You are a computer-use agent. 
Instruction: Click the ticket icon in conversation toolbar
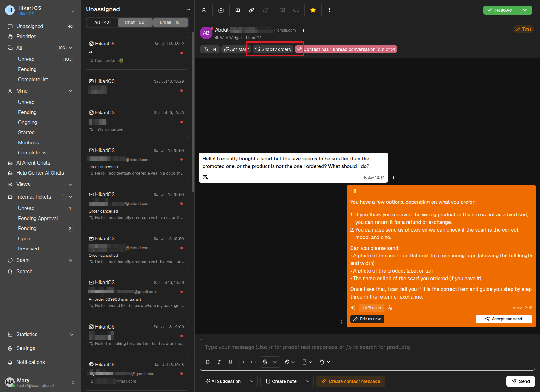point(238,10)
